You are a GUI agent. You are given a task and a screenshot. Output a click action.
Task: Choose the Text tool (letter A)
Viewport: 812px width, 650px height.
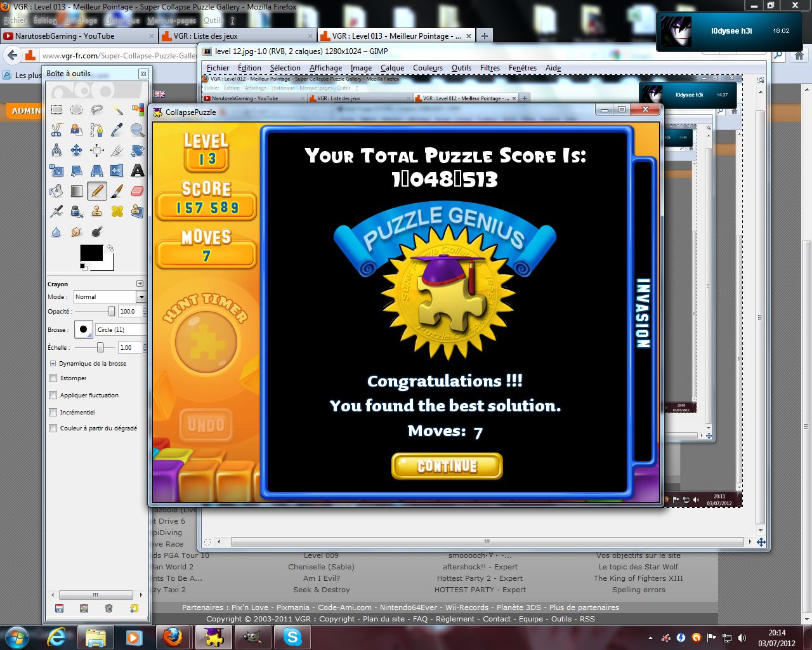pos(137,171)
